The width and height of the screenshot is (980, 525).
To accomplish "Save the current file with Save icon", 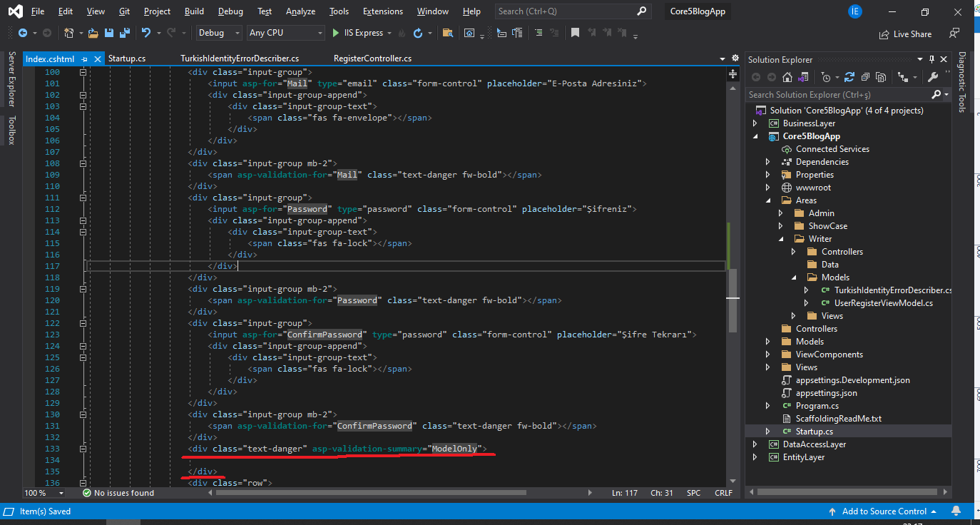I will point(108,33).
